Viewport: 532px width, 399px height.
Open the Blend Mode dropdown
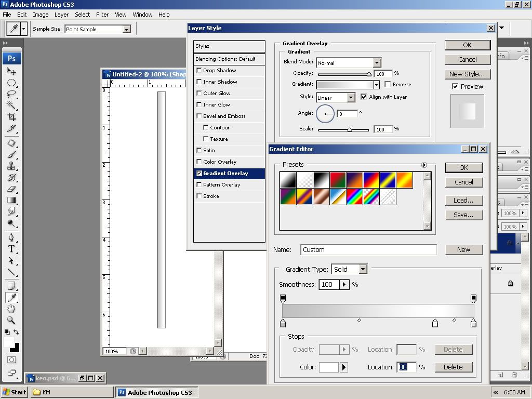pos(377,63)
